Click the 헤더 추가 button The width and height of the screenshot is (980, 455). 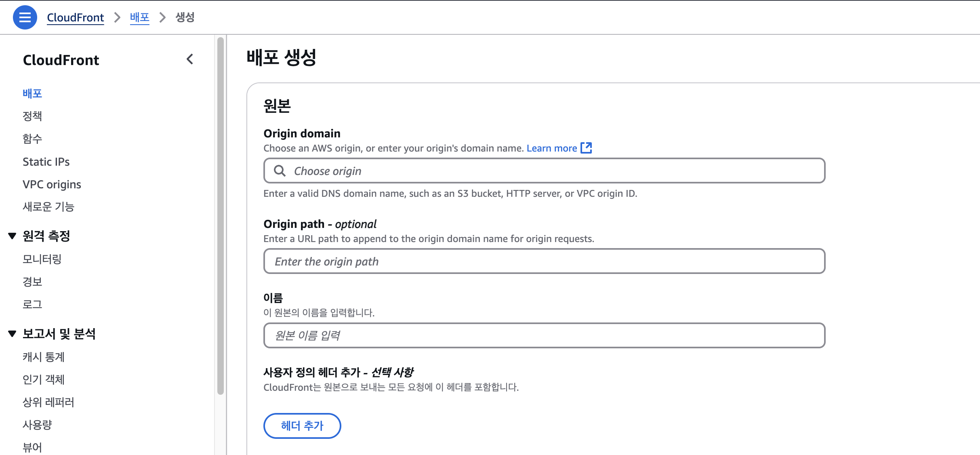[x=302, y=426]
